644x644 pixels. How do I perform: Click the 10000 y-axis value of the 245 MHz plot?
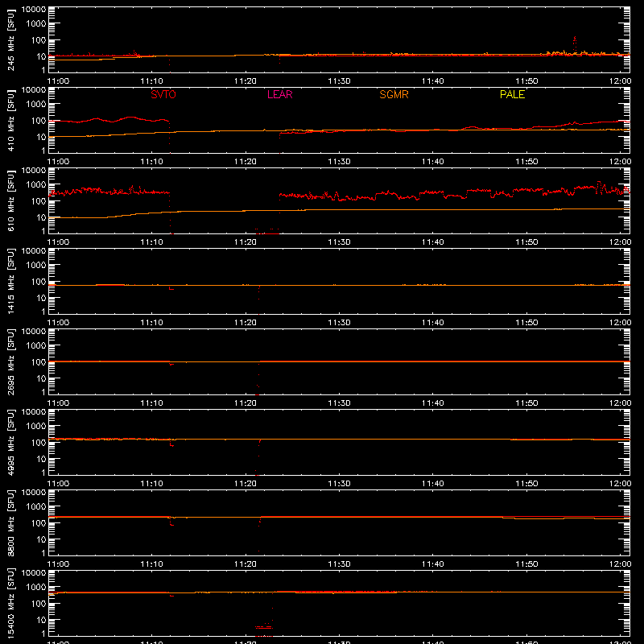pyautogui.click(x=34, y=10)
